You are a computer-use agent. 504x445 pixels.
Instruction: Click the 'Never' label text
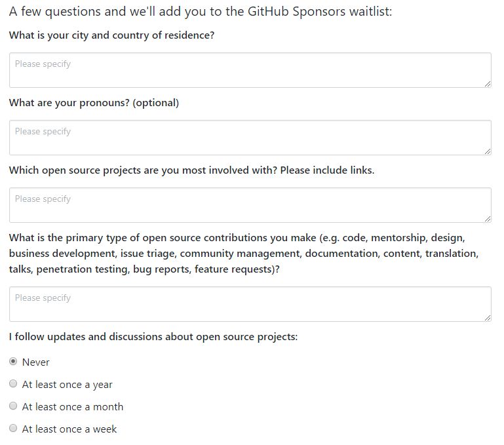pyautogui.click(x=35, y=362)
